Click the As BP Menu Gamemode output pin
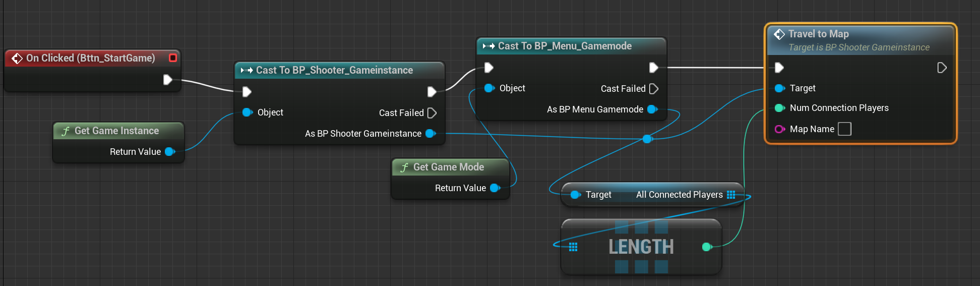 (652, 109)
